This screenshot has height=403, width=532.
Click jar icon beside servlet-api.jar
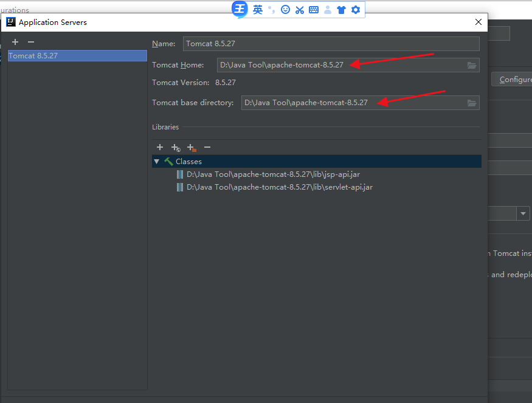[180, 187]
